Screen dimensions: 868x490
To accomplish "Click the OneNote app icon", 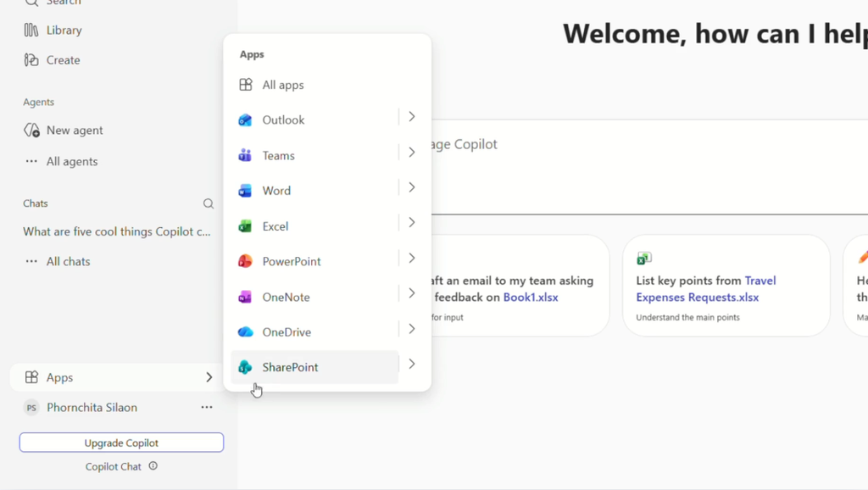I will point(245,297).
